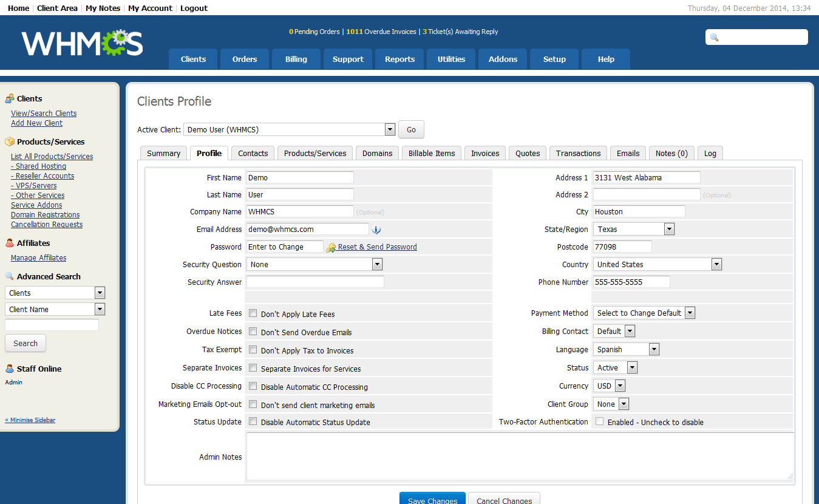Screen dimensions: 819x504
Task: Open the Log tab
Action: coord(710,153)
